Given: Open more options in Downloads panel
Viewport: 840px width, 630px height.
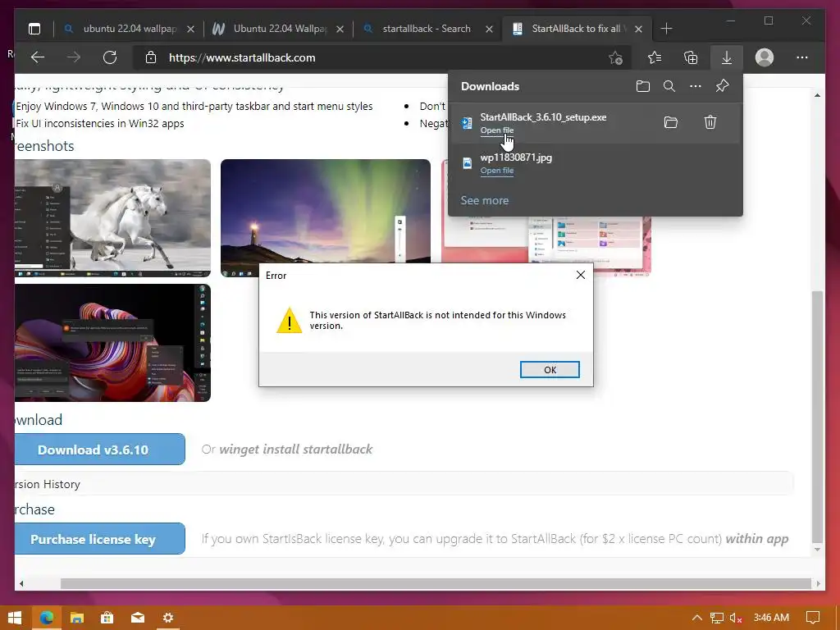Looking at the screenshot, I should point(696,86).
